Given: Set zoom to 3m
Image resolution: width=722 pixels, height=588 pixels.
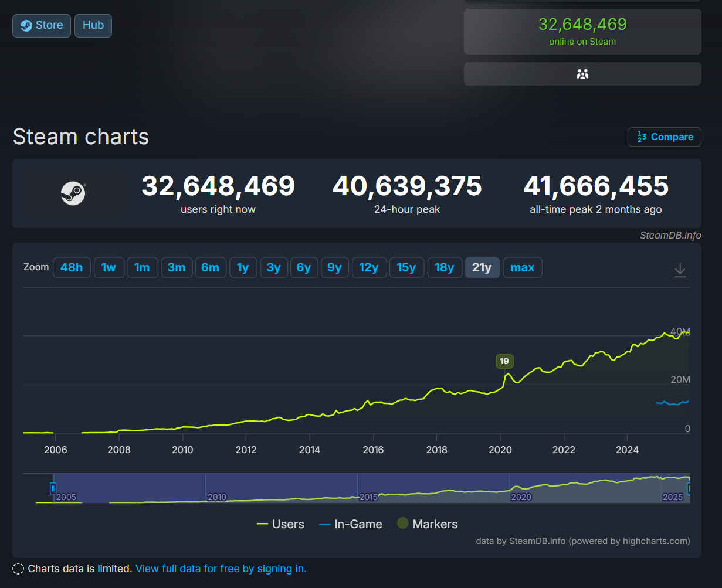Looking at the screenshot, I should pyautogui.click(x=177, y=267).
